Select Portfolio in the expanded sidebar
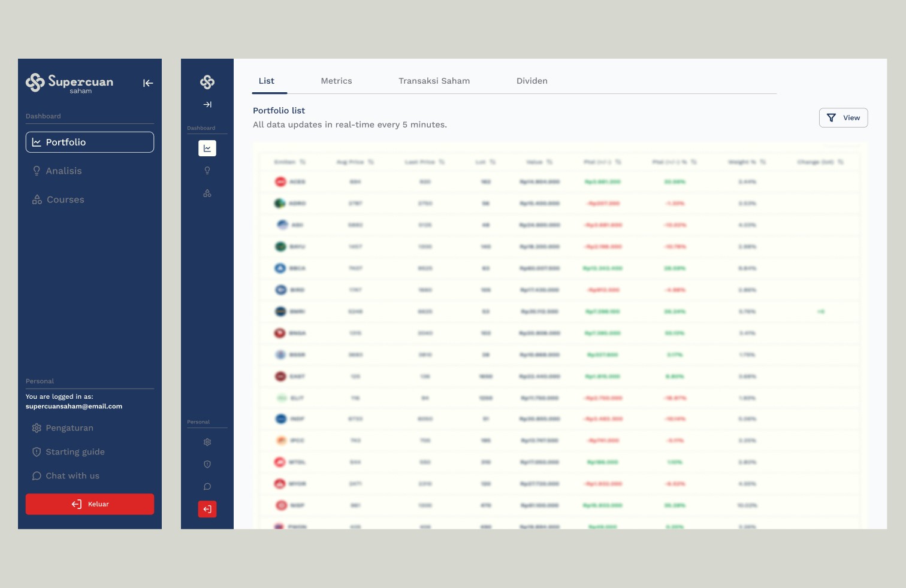Viewport: 906px width, 588px height. pos(90,142)
